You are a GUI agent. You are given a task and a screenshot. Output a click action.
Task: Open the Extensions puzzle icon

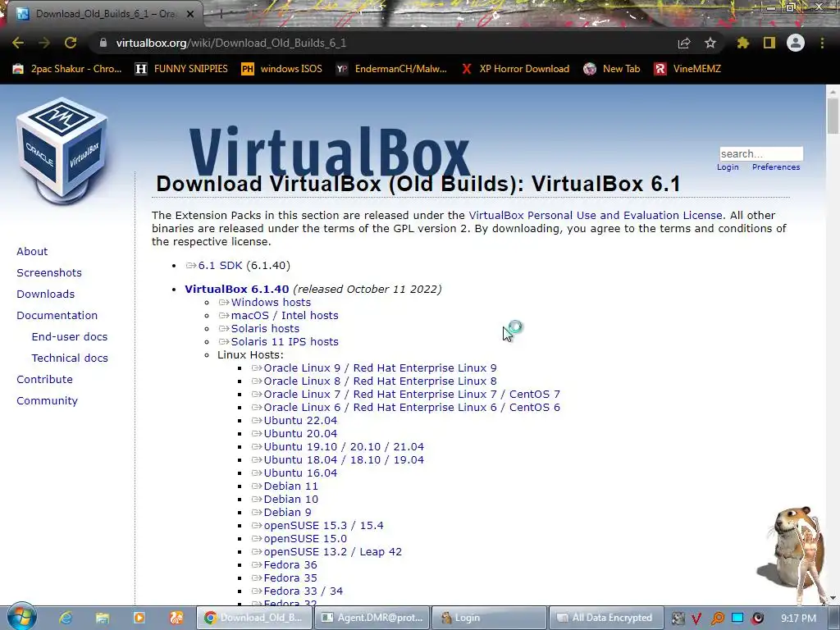click(x=743, y=43)
